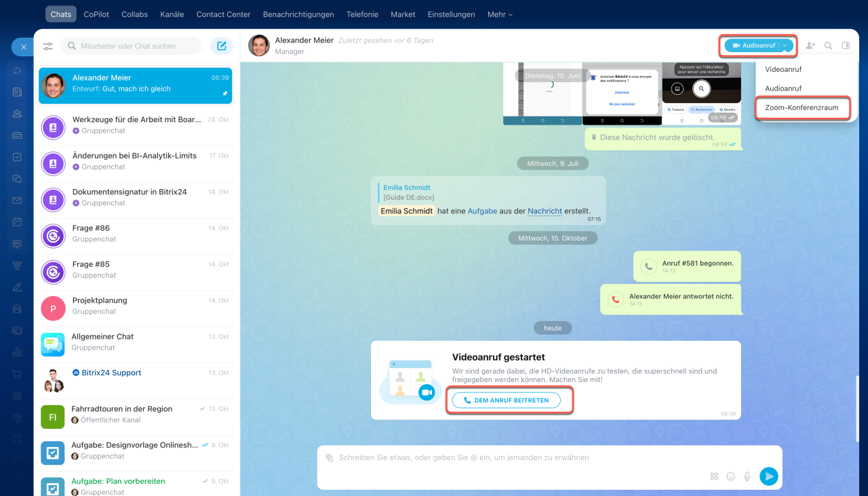
Task: Follow the Nachricht link in Emilia's message
Action: click(x=545, y=211)
